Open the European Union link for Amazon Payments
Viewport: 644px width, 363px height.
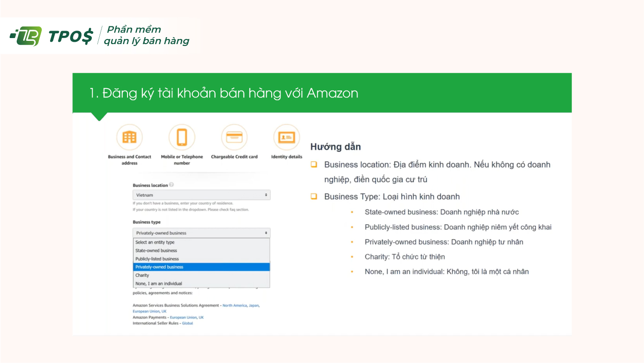pyautogui.click(x=183, y=318)
